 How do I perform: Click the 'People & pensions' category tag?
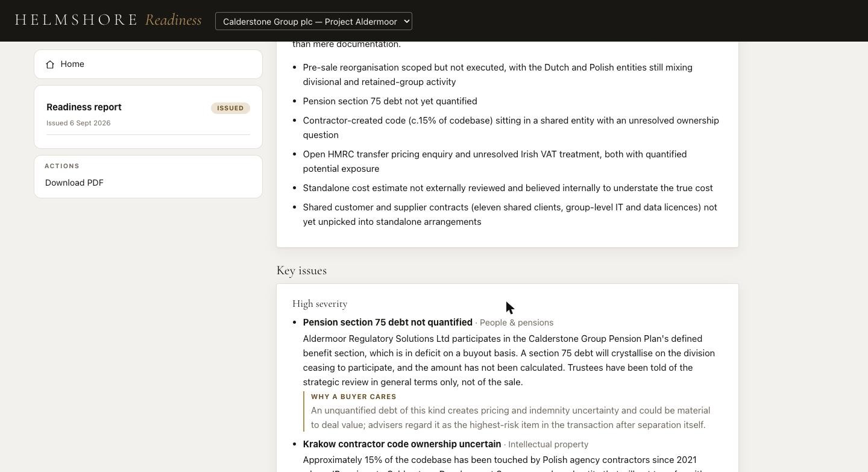click(x=517, y=323)
